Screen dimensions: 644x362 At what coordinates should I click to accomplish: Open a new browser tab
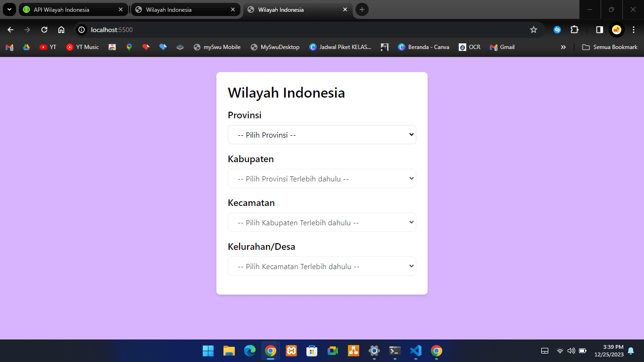point(362,9)
